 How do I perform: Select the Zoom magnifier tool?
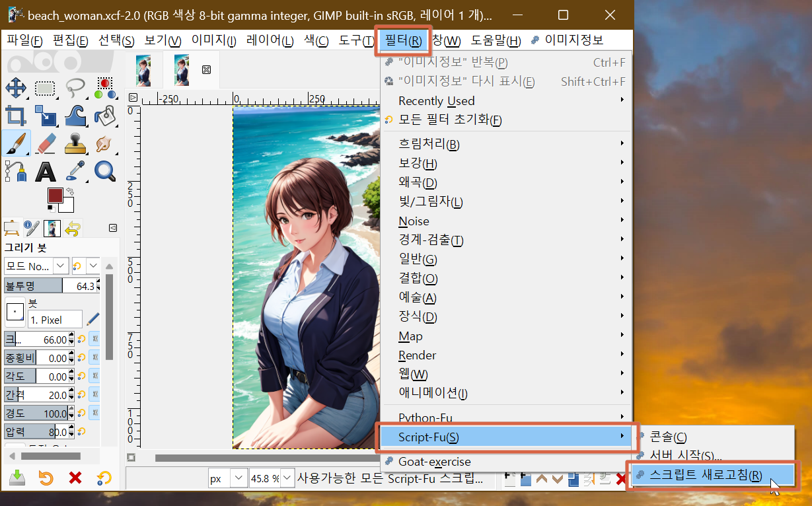pyautogui.click(x=104, y=171)
